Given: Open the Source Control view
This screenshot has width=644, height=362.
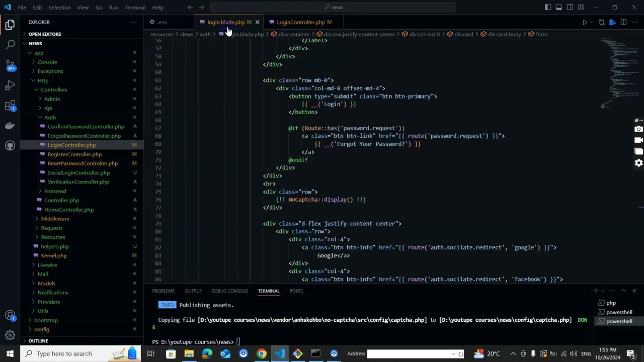Looking at the screenshot, I should (10, 65).
